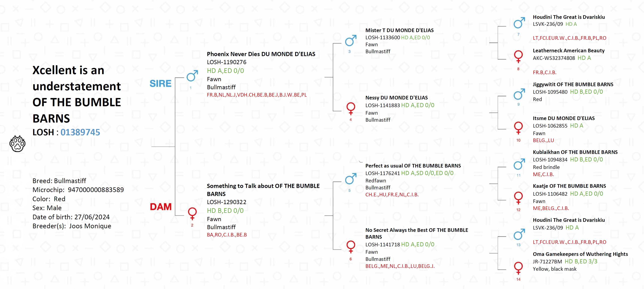Image resolution: width=644 pixels, height=289 pixels.
Task: Click male symbol next to Perfect as usual
Action: tap(351, 179)
